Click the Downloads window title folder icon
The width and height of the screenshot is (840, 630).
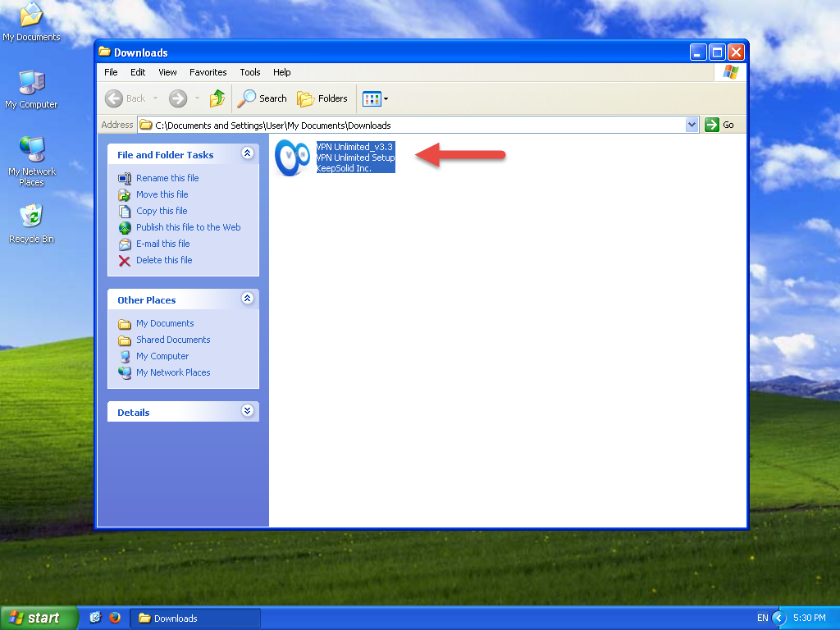[104, 52]
